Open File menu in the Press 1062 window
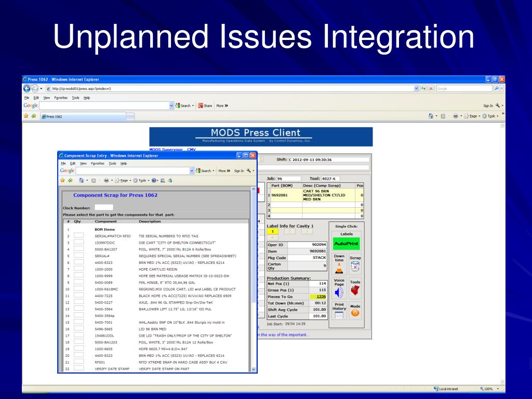 pos(26,98)
